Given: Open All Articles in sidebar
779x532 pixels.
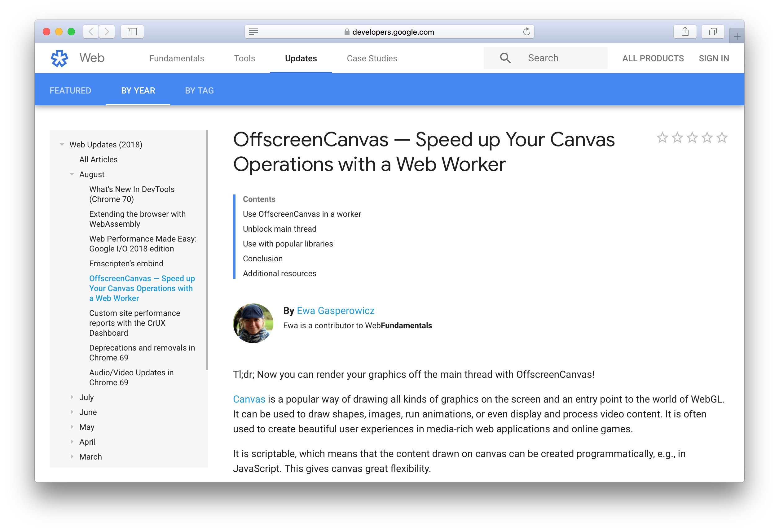Looking at the screenshot, I should (x=98, y=159).
